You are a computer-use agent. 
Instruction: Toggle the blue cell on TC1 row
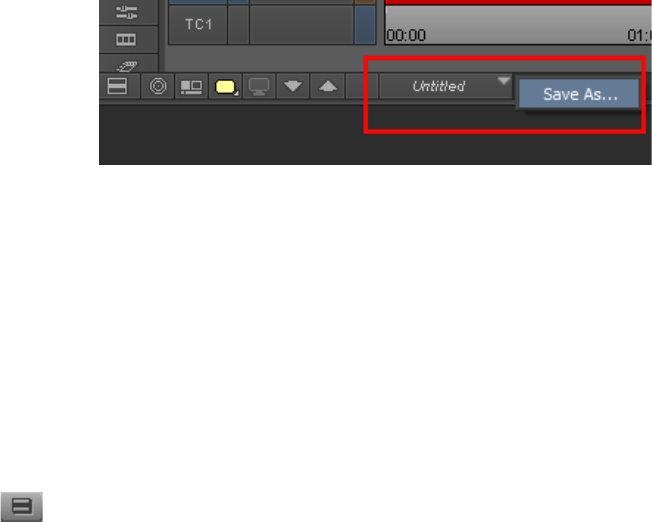[365, 25]
